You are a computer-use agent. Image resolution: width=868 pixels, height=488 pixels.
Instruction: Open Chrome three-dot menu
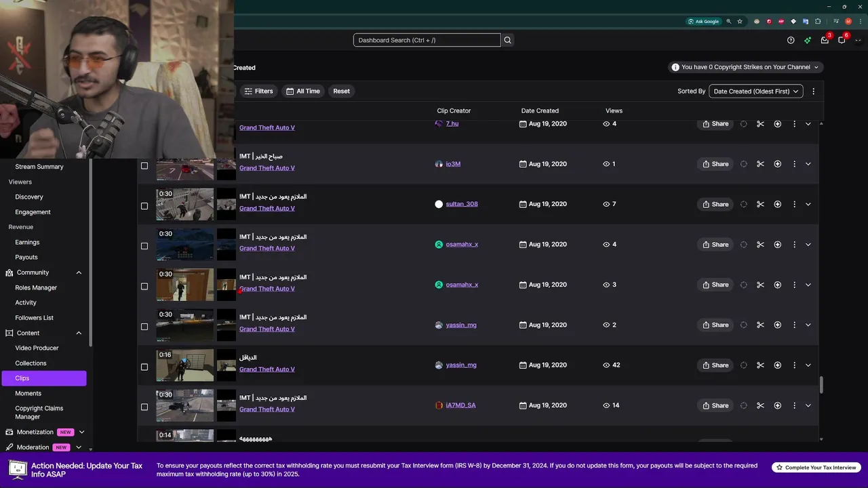tap(861, 21)
